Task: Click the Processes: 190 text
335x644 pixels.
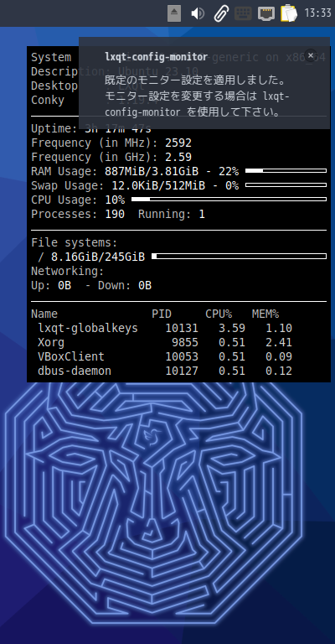Action: 78,214
